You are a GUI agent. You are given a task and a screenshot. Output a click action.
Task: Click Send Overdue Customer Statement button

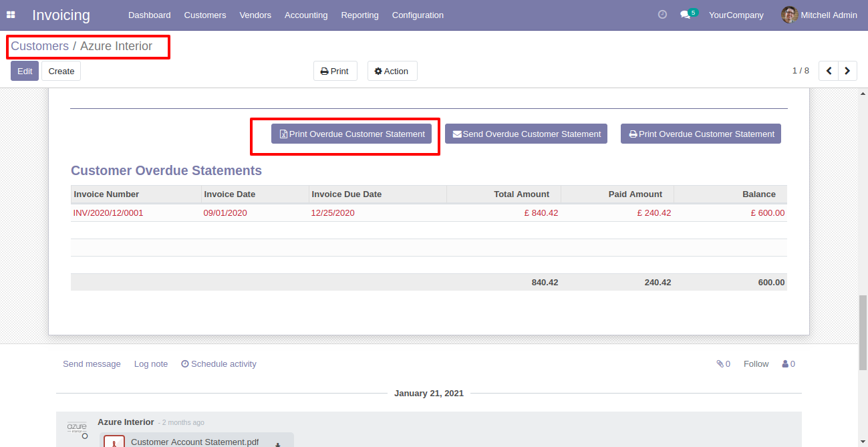(x=526, y=134)
